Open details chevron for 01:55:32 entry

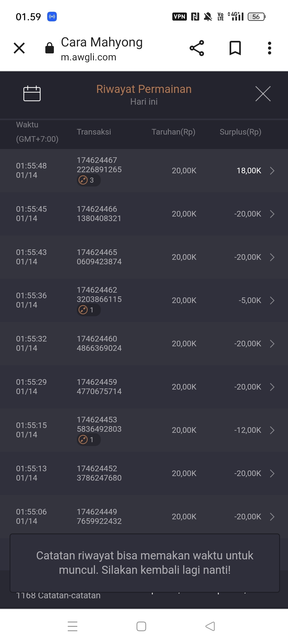(272, 344)
